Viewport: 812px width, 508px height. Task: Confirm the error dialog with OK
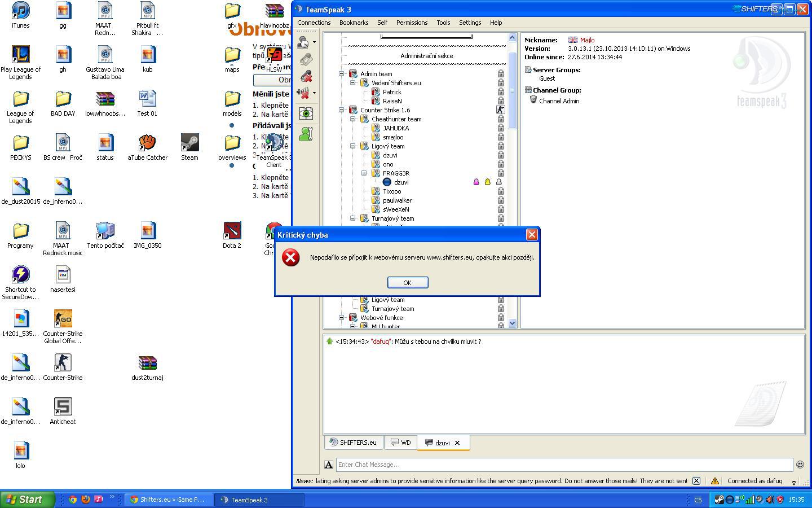pyautogui.click(x=408, y=282)
